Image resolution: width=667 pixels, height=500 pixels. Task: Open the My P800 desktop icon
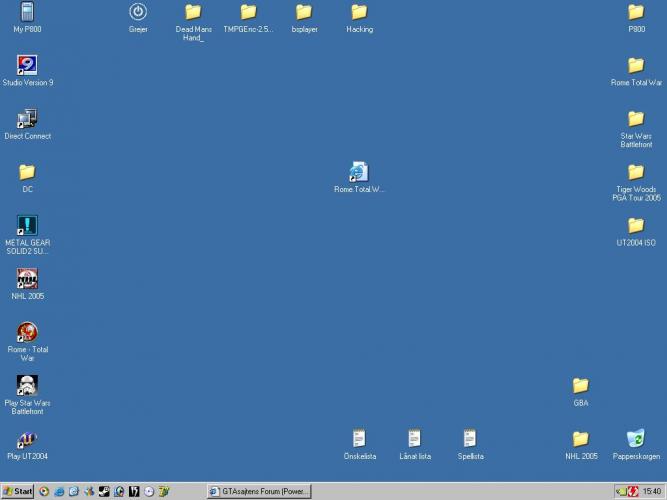[x=27, y=13]
